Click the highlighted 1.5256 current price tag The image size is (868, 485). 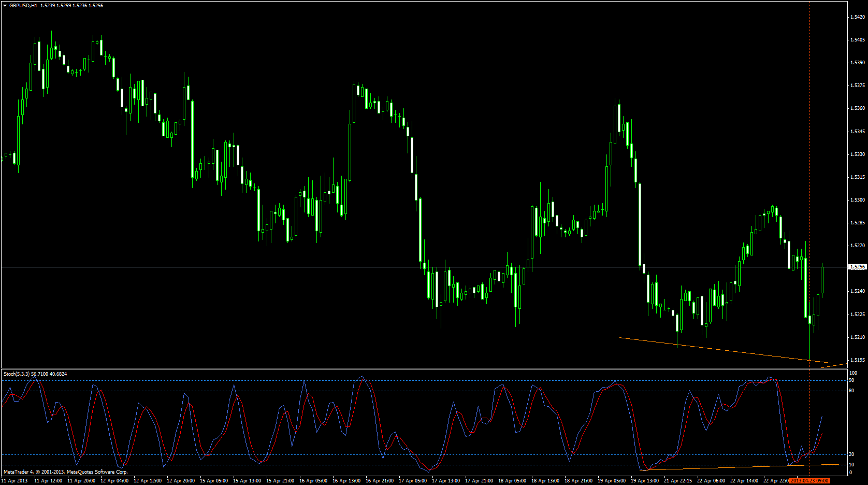point(858,267)
